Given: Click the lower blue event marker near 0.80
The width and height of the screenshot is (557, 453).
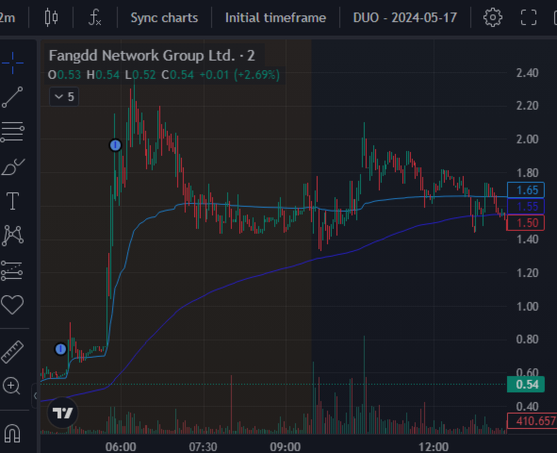Looking at the screenshot, I should (60, 349).
